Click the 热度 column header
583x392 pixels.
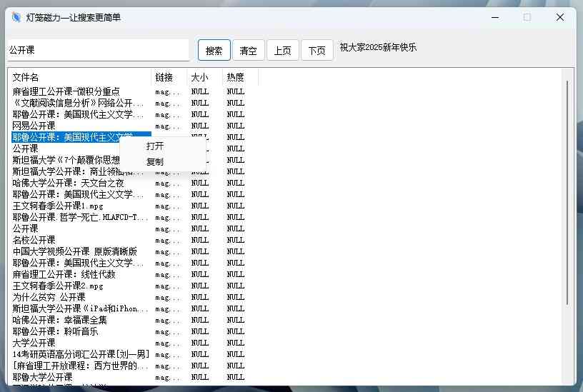(240, 77)
